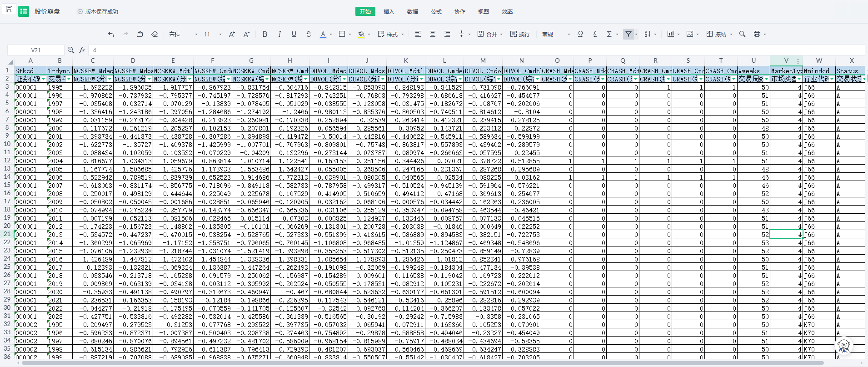Click the undo arrow icon

tap(111, 34)
